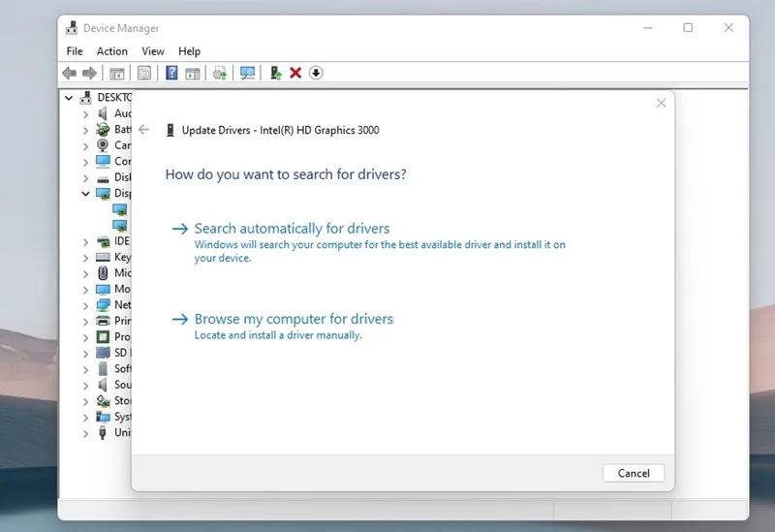
Task: Click the Batteries icon in tree
Action: [x=103, y=130]
